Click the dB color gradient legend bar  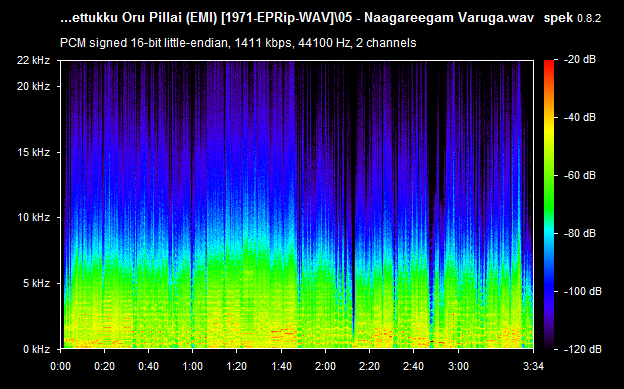tap(549, 205)
